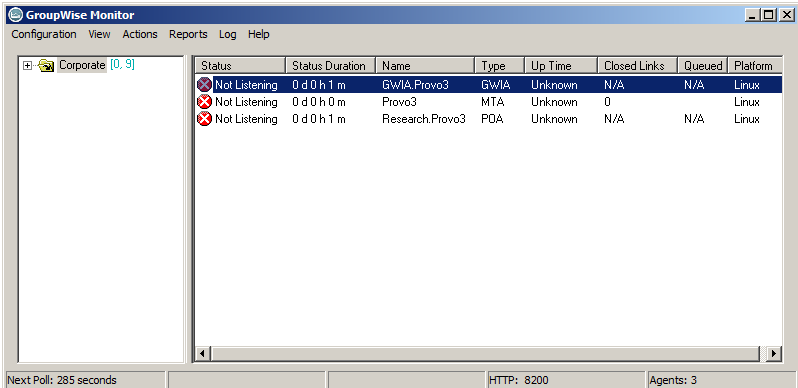Select the Corporate group in the tree
This screenshot has height=388, width=798.
pos(82,65)
